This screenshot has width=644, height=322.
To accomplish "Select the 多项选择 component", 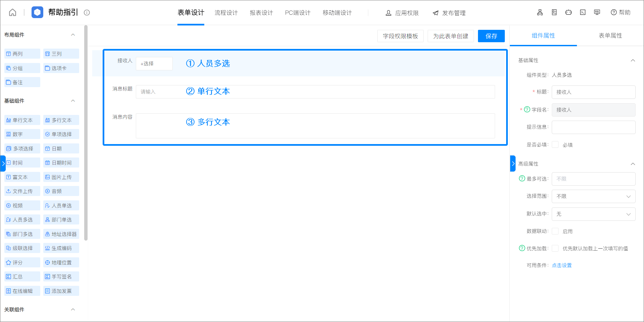I will (x=22, y=148).
